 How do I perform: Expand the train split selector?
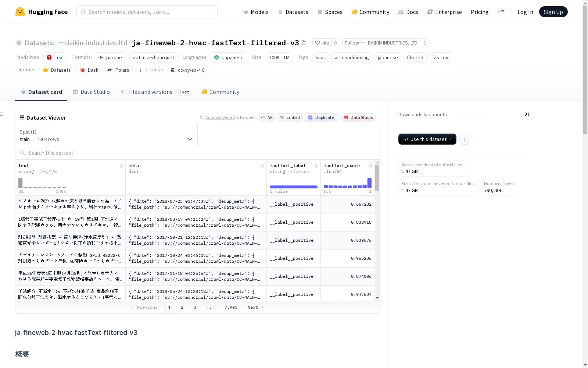click(x=106, y=135)
